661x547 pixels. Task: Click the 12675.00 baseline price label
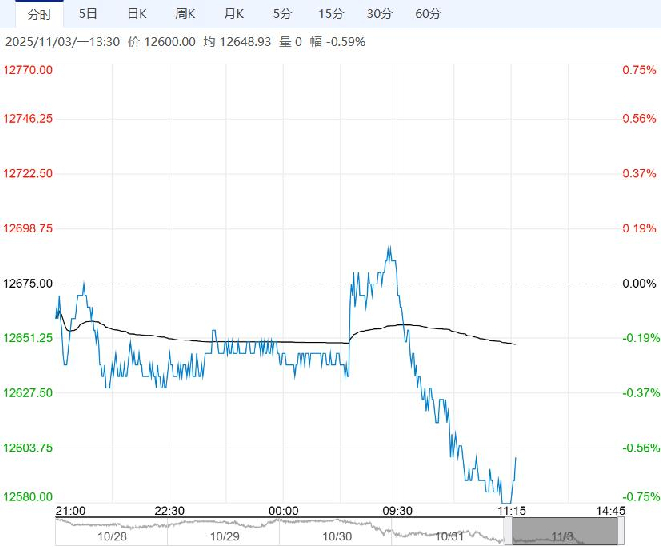[x=29, y=284]
